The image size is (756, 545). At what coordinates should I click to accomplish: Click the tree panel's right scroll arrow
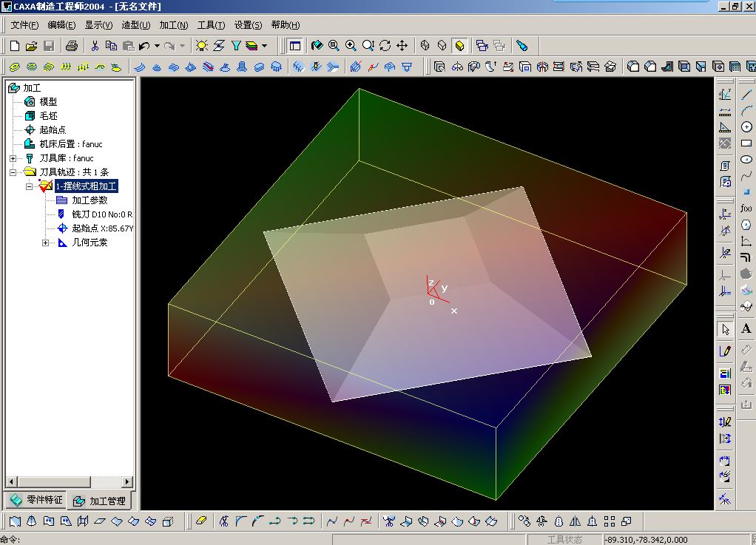click(127, 481)
